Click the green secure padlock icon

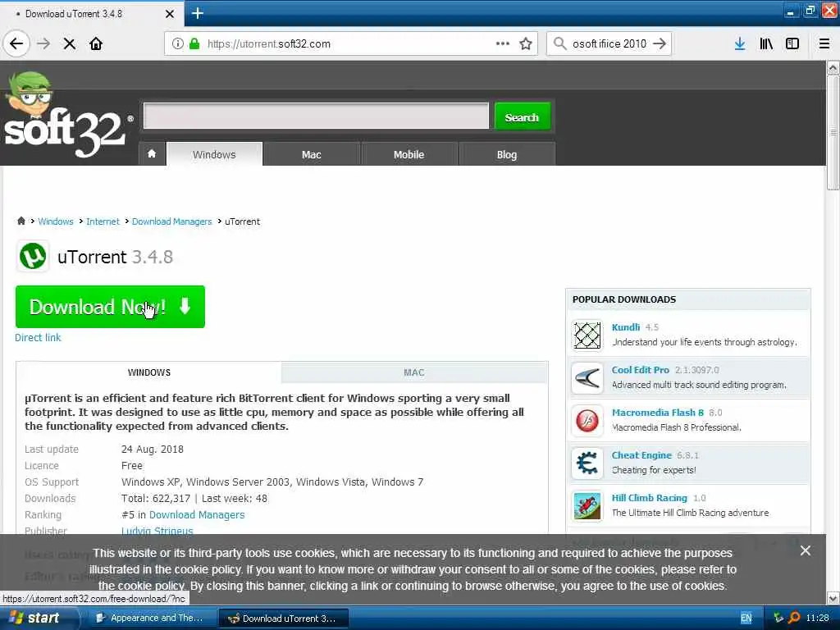[194, 44]
